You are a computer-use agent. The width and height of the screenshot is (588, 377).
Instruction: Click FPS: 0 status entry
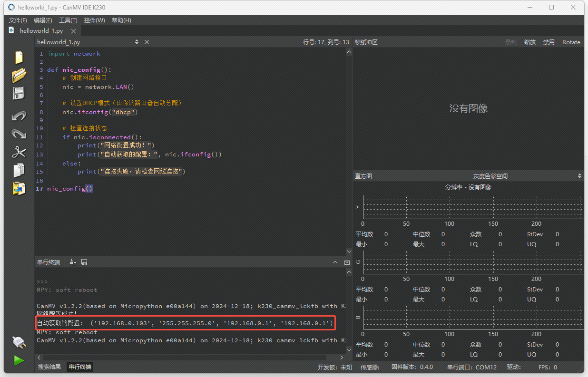click(x=548, y=367)
